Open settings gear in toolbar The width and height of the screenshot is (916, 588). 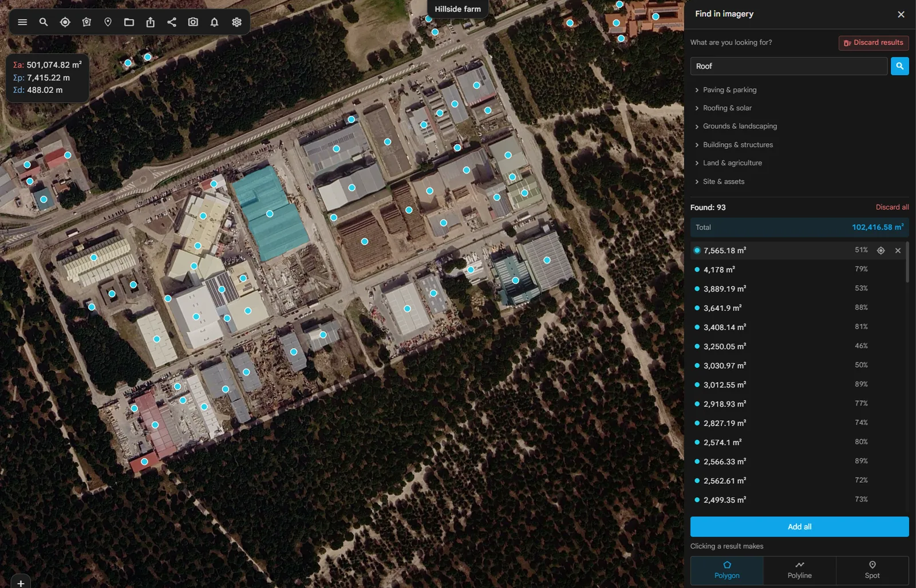pos(236,22)
